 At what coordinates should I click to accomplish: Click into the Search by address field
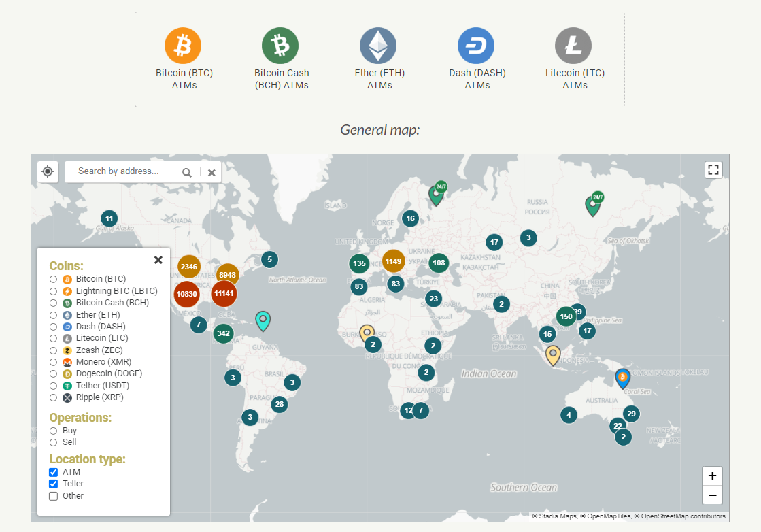pyautogui.click(x=126, y=171)
